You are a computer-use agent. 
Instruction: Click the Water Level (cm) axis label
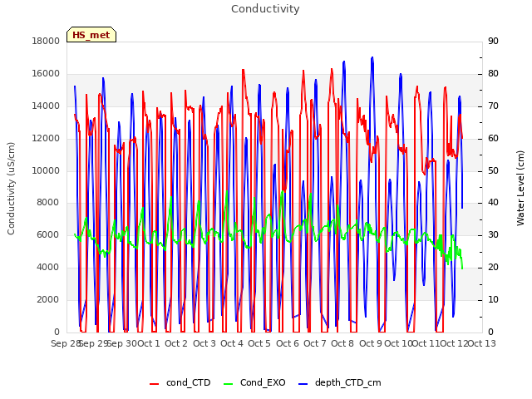pos(520,189)
